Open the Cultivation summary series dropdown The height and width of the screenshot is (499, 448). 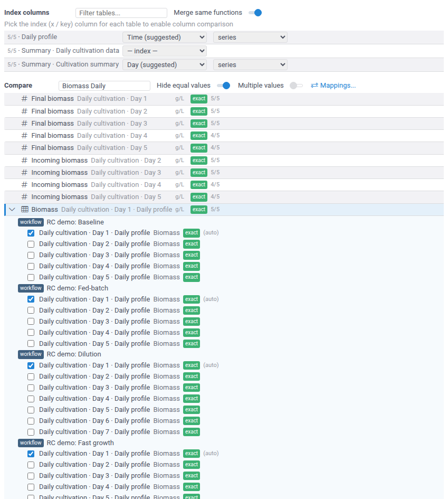[x=250, y=64]
